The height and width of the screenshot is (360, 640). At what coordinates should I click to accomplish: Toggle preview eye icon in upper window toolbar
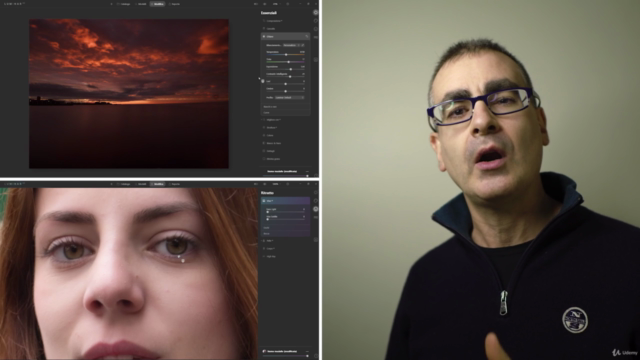[264, 4]
